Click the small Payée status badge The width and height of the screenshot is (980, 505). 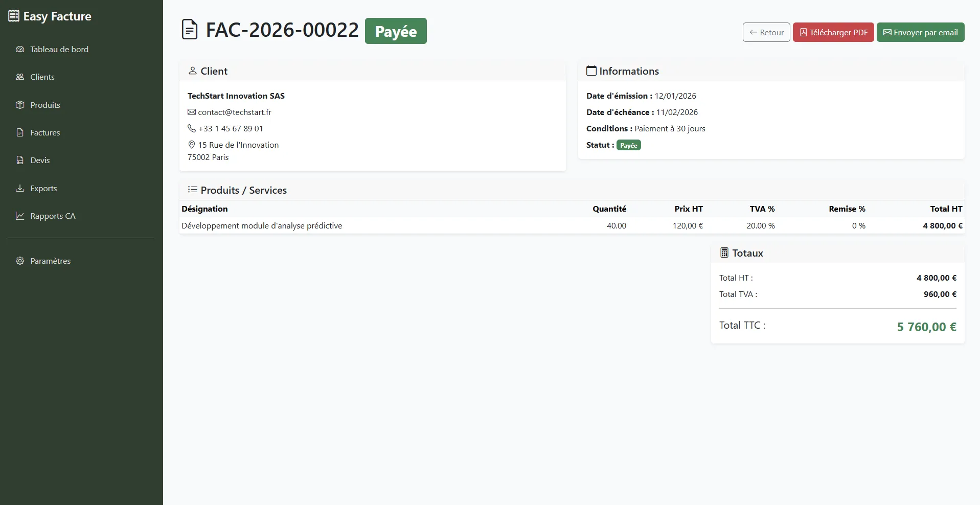click(628, 145)
